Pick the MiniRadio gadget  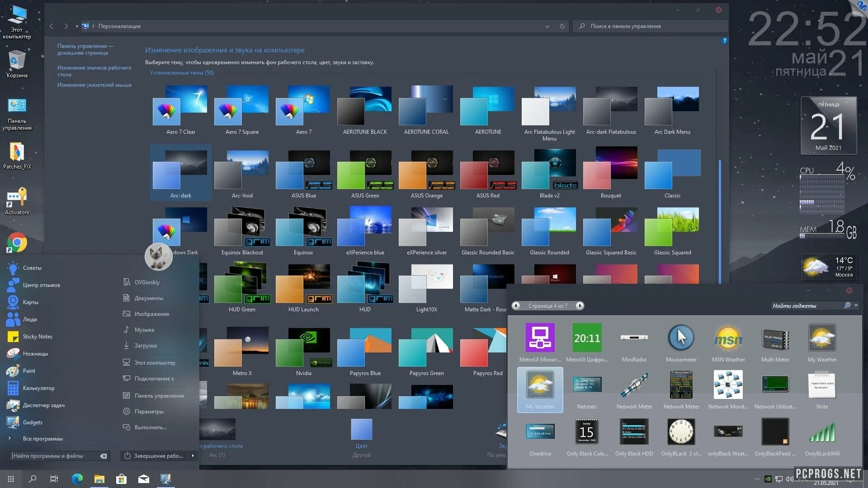tap(634, 343)
